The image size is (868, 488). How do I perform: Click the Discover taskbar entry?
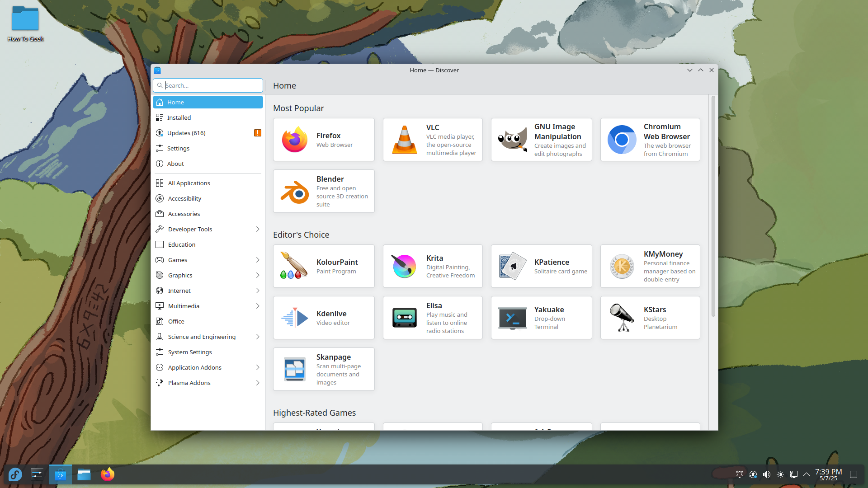60,474
